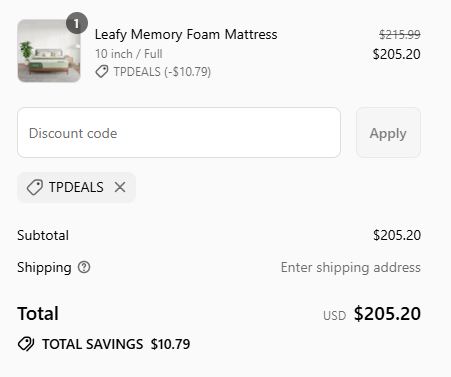Viewport: 451px width, 377px height.
Task: Open the Shipping help question mark icon
Action: [84, 267]
